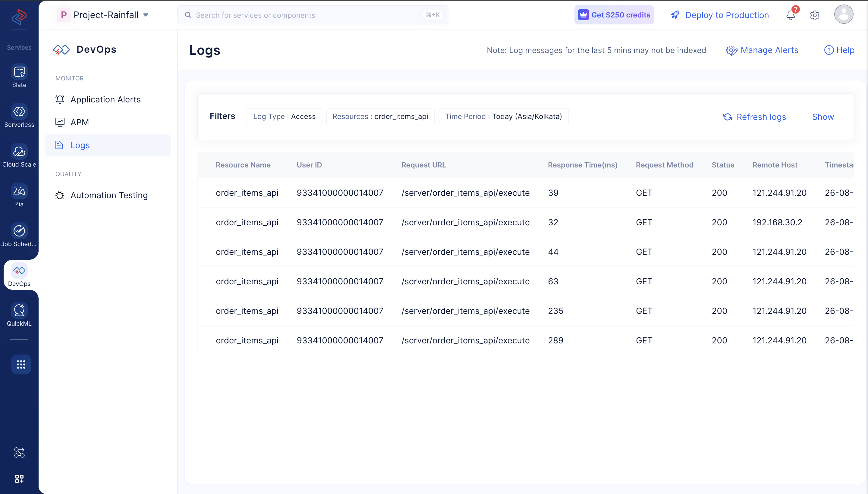Open the Log Type : Access filter
868x494 pixels.
pos(285,116)
